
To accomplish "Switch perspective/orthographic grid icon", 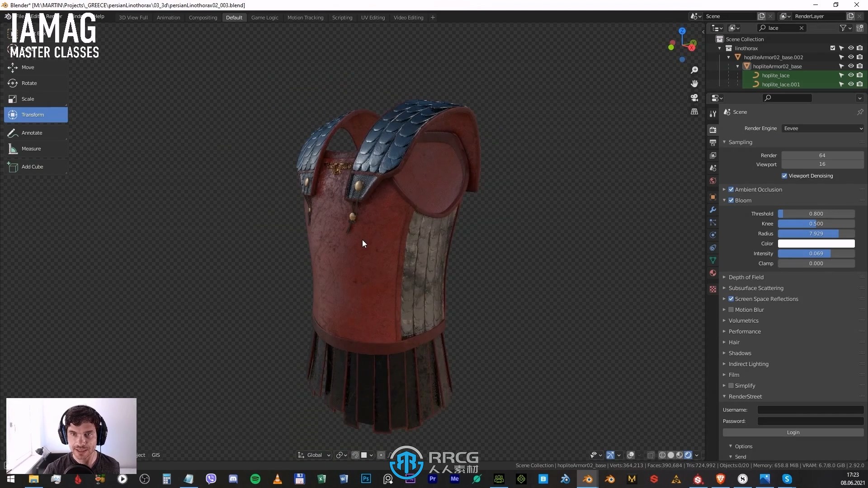I will [x=694, y=111].
